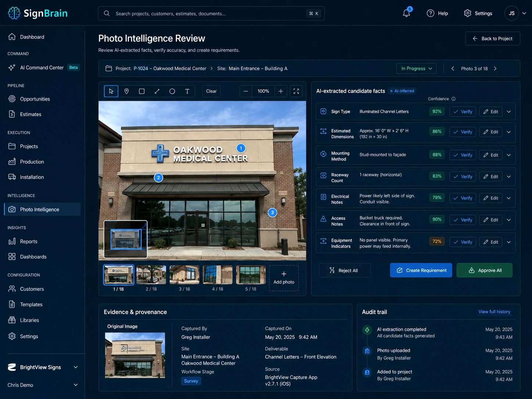This screenshot has width=532, height=399.
Task: Open Settings in top bar
Action: click(478, 13)
